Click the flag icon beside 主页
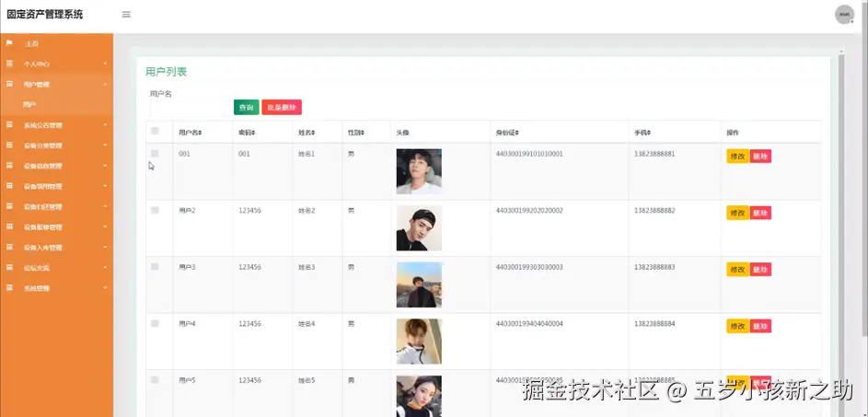Viewport: 868px width, 417px height. [9, 43]
